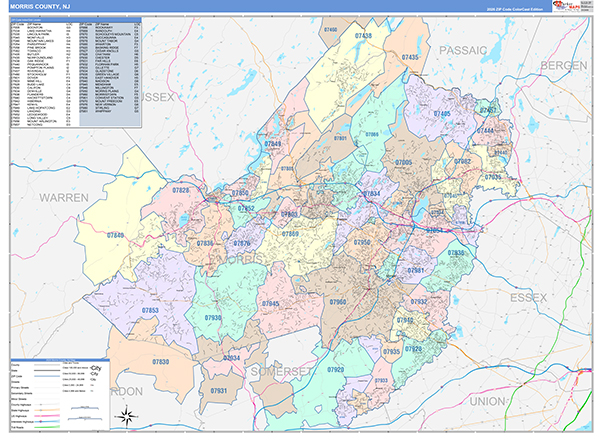Click ZIP code 07082 label
The width and height of the screenshot is (600, 440).
click(x=462, y=161)
